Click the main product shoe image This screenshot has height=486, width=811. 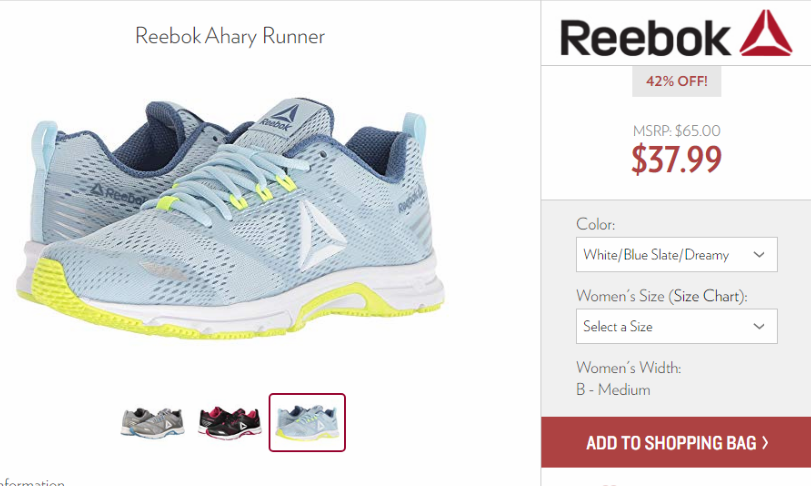230,217
